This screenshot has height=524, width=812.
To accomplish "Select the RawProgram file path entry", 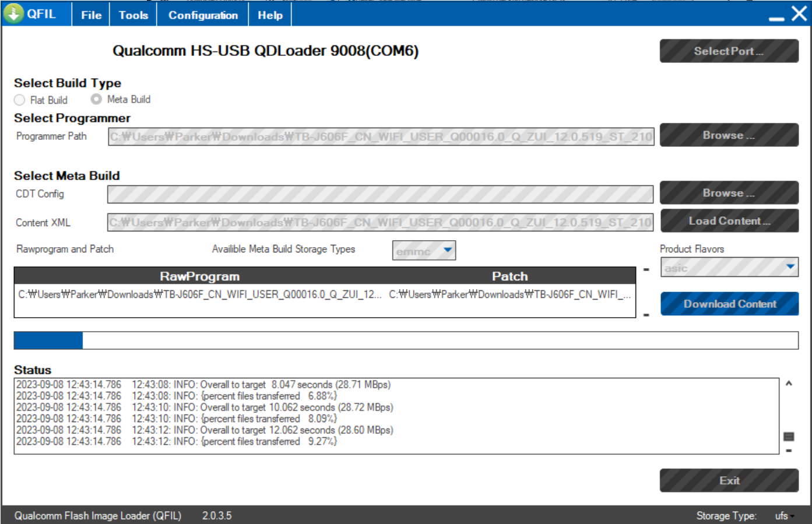I will point(200,294).
